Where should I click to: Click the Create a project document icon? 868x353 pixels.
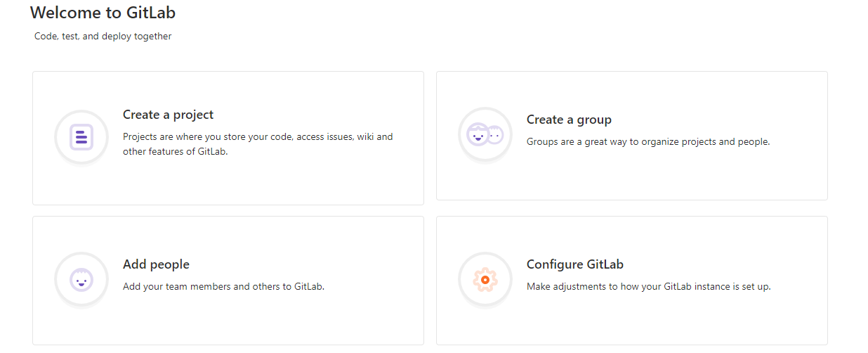click(81, 136)
